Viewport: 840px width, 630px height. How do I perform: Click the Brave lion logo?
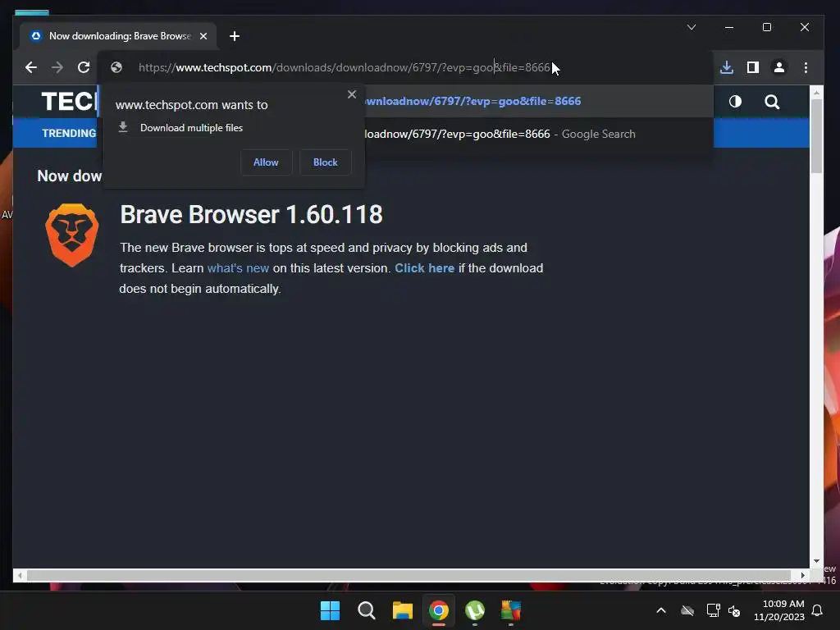tap(72, 235)
